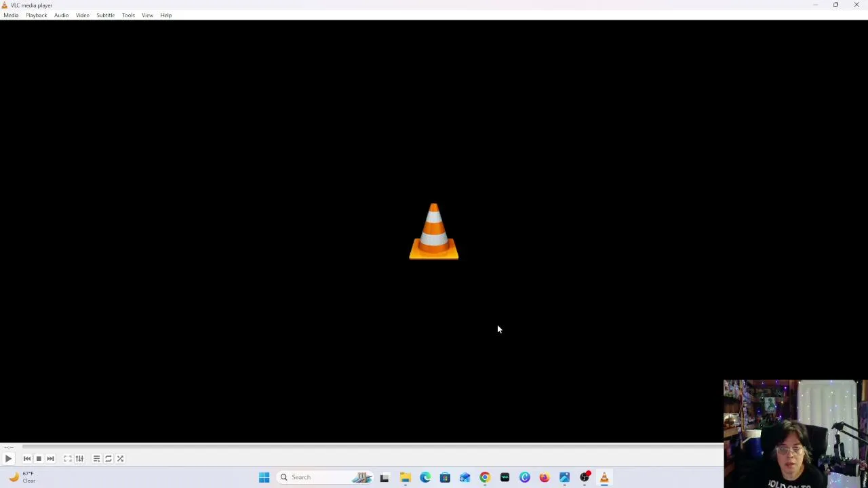Click the VLC cone icon in the title bar
Screen dimensions: 868x488
[4, 5]
